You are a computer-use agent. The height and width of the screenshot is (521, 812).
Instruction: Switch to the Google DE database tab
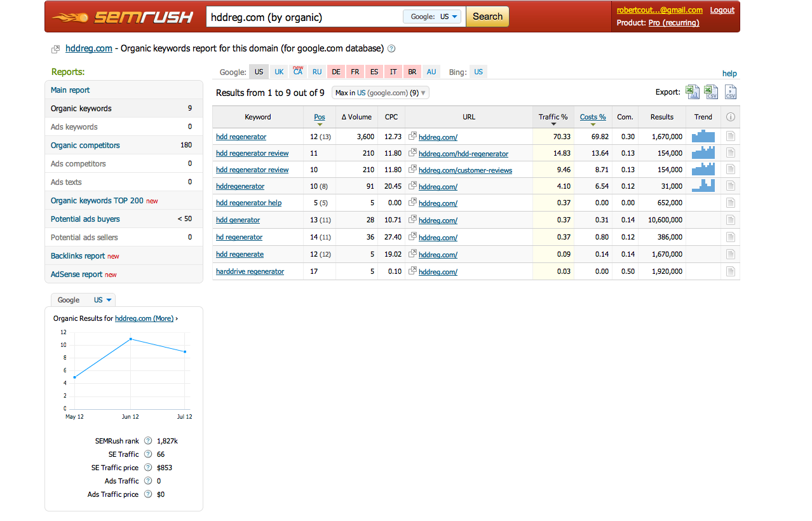[336, 72]
